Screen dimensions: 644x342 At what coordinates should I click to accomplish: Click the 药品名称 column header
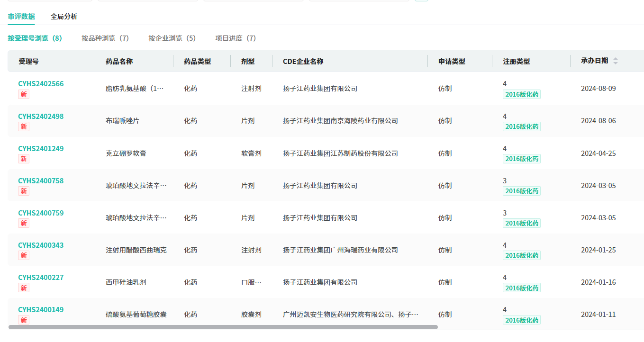coord(119,61)
